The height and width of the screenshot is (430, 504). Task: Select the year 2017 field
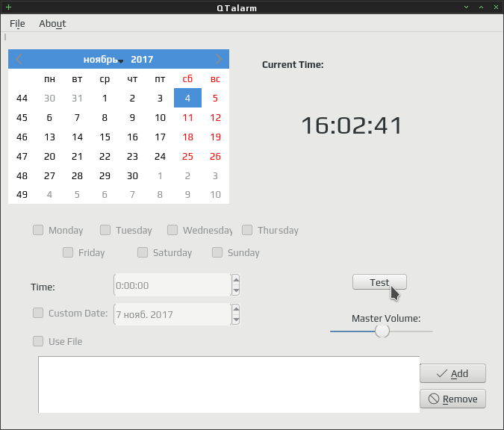[142, 60]
